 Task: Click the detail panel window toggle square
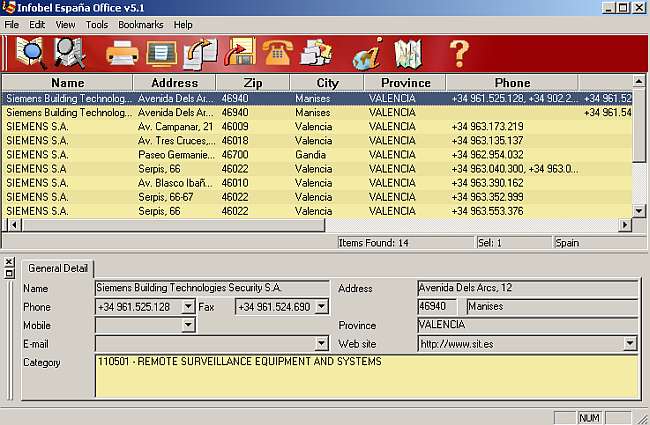click(9, 273)
